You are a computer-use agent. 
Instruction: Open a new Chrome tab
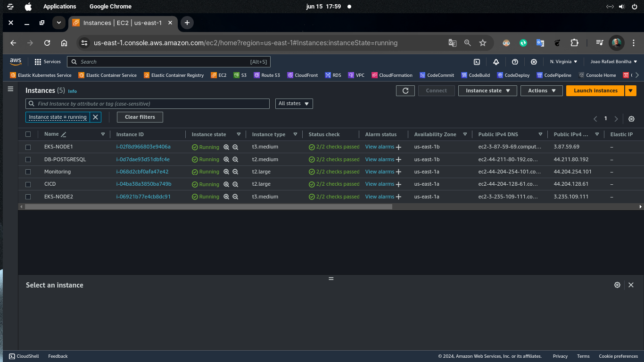(187, 23)
